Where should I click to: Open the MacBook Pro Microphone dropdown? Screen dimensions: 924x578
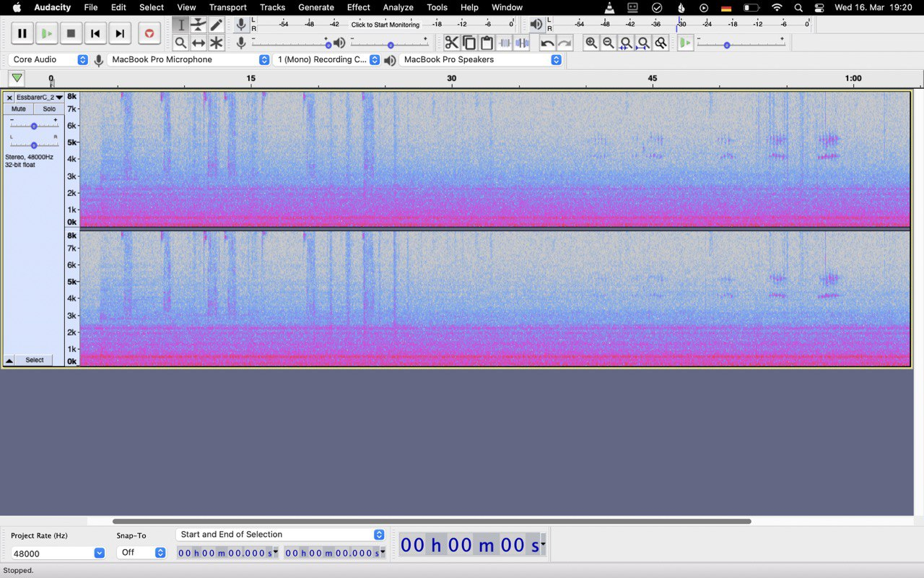188,60
